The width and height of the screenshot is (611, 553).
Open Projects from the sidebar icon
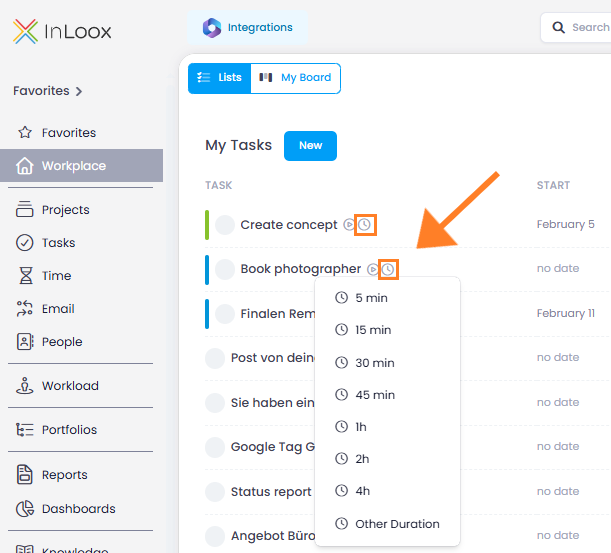pyautogui.click(x=25, y=209)
